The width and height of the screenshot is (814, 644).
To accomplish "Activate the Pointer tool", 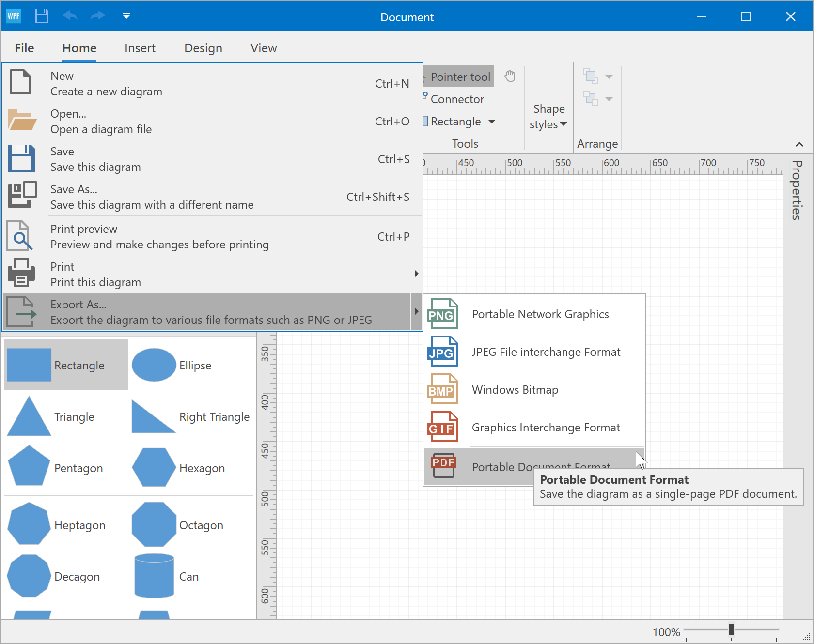I will coord(459,77).
